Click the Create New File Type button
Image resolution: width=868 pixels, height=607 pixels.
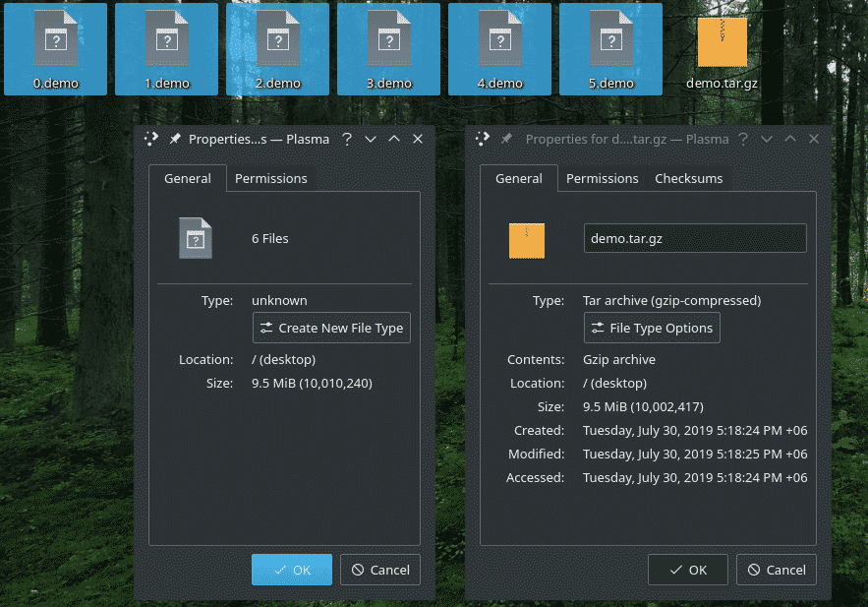click(x=331, y=328)
